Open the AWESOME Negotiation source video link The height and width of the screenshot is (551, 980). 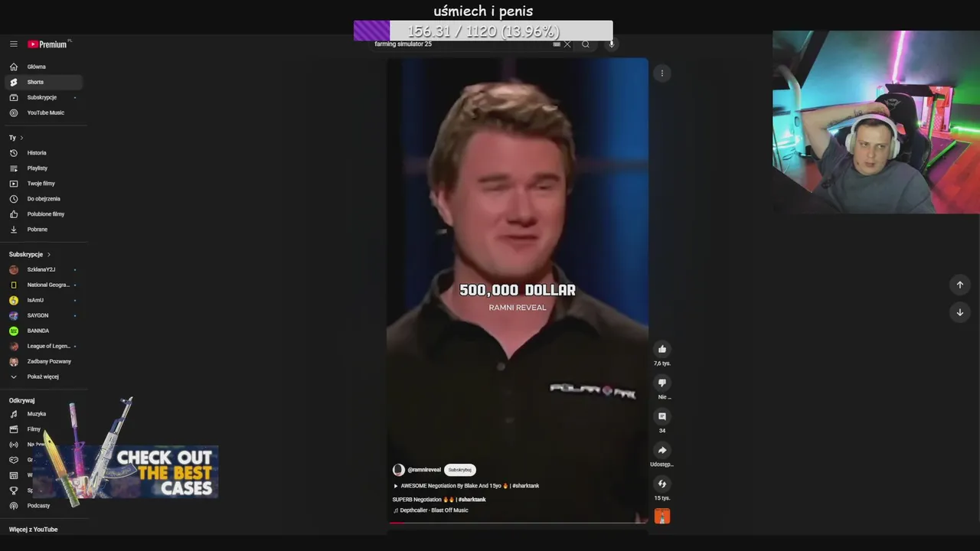pyautogui.click(x=465, y=486)
